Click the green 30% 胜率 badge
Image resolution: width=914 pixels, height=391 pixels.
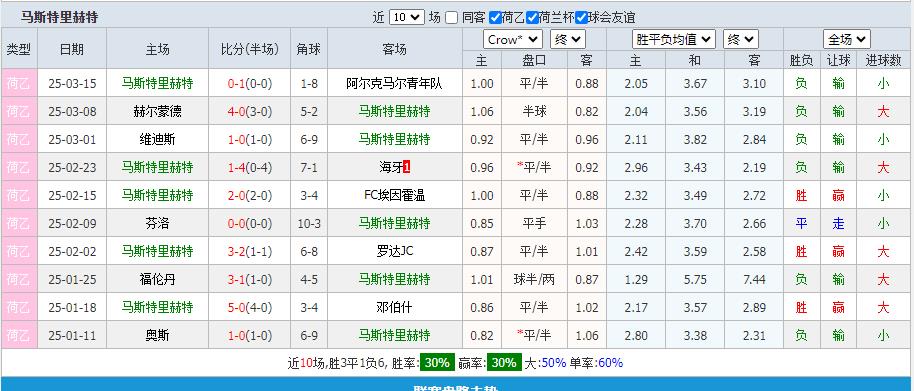pyautogui.click(x=437, y=362)
